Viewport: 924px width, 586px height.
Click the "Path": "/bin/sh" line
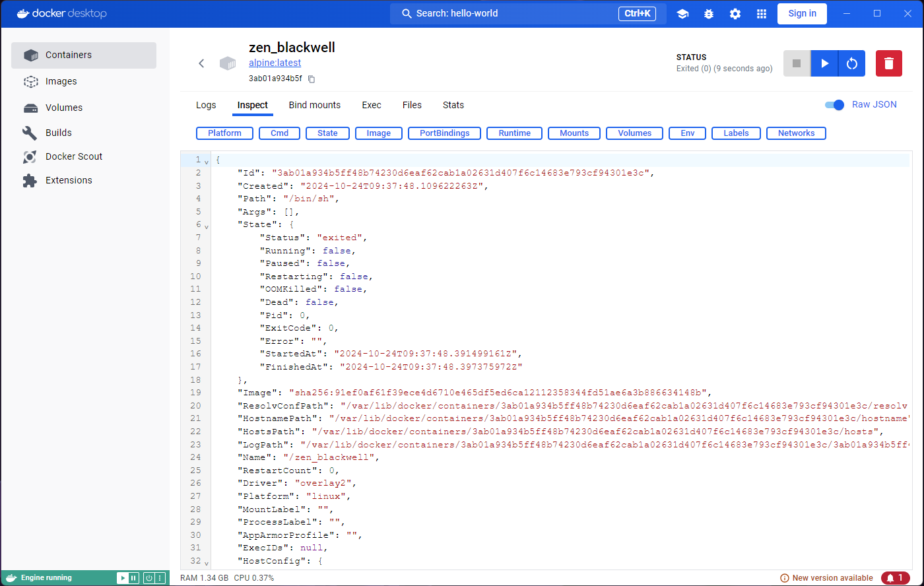point(288,199)
